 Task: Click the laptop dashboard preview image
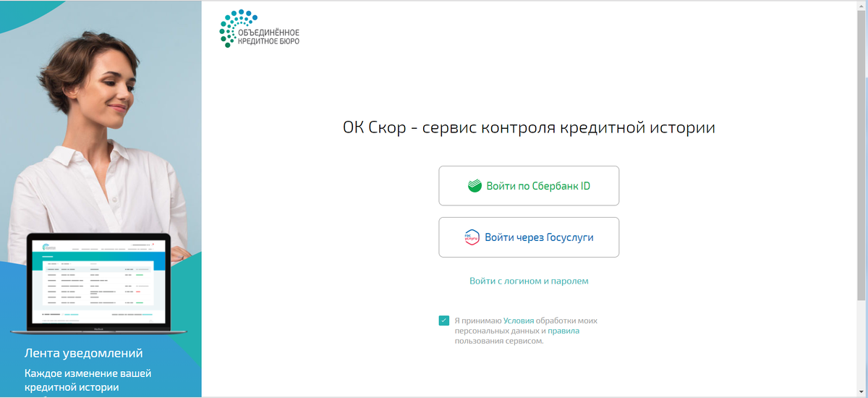[97, 284]
